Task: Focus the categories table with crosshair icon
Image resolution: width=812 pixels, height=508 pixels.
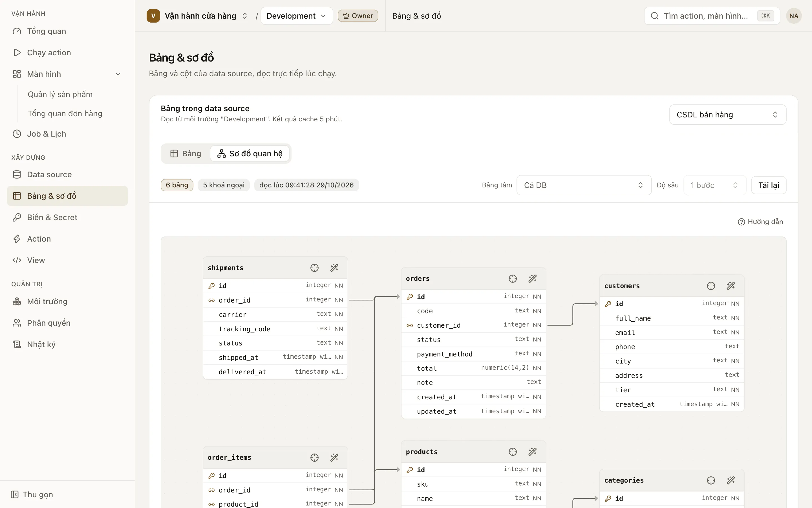Action: tap(711, 480)
